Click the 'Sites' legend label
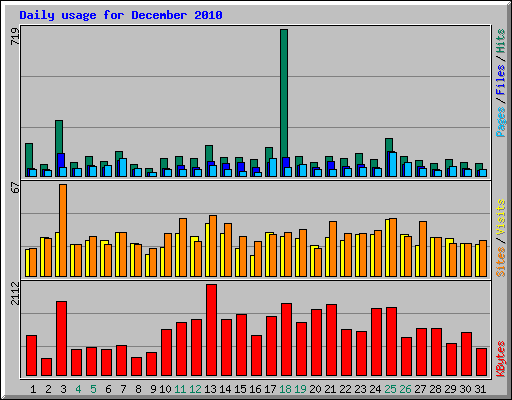Image resolution: width=512 pixels, height=400 pixels. 500,262
